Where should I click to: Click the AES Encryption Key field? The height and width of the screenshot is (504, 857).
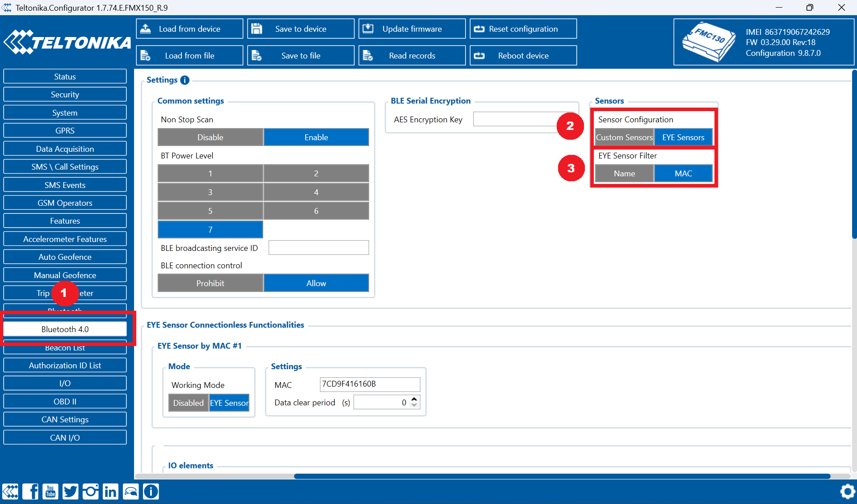click(x=514, y=119)
